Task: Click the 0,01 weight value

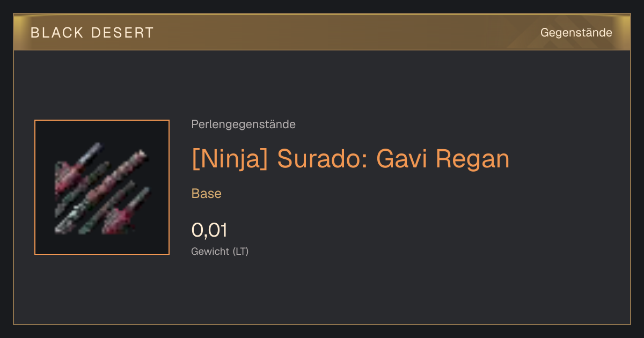Action: coord(209,230)
